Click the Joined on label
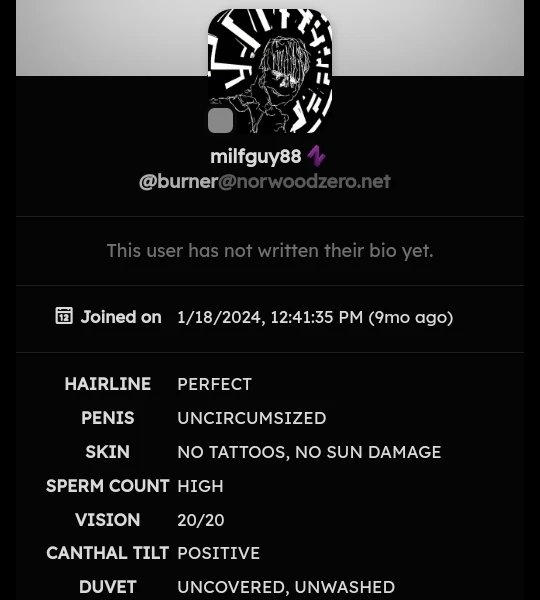The width and height of the screenshot is (540, 600). (x=121, y=317)
